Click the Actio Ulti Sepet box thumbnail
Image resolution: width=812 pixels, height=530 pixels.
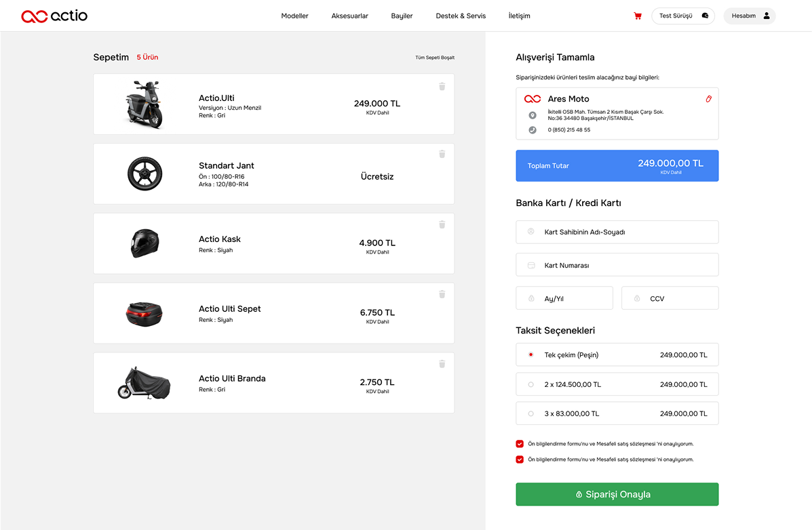[144, 314]
